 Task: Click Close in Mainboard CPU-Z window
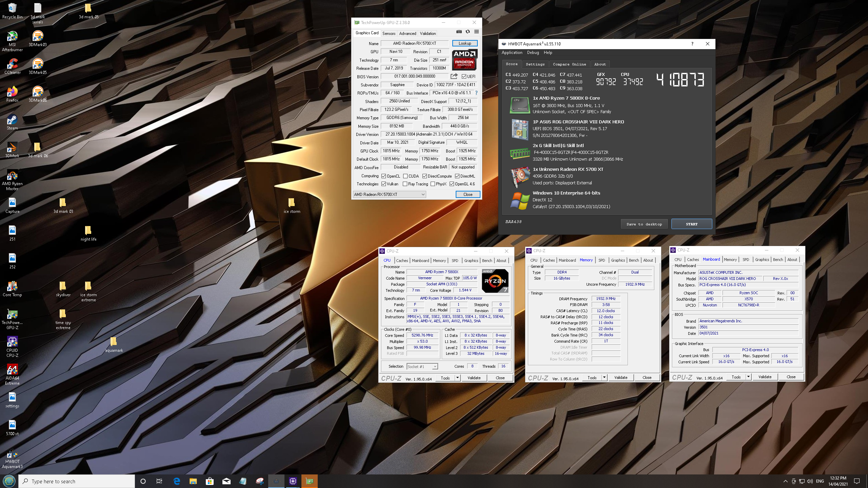click(791, 377)
